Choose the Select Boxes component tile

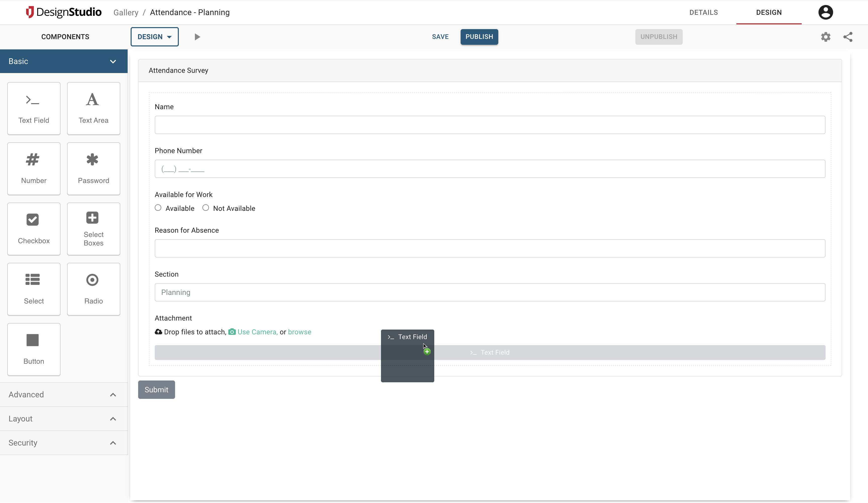tap(93, 229)
